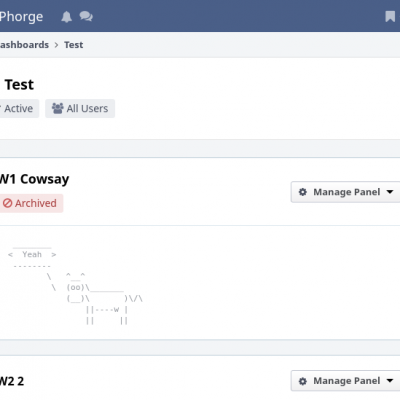Click the All Users visibility tag
The image size is (400, 400).
(x=80, y=108)
